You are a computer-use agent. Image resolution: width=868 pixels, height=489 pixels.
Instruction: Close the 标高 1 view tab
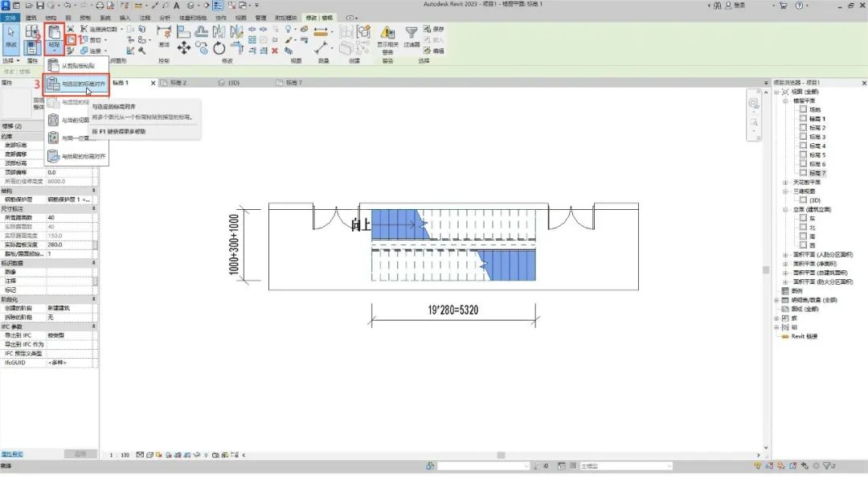[x=154, y=83]
